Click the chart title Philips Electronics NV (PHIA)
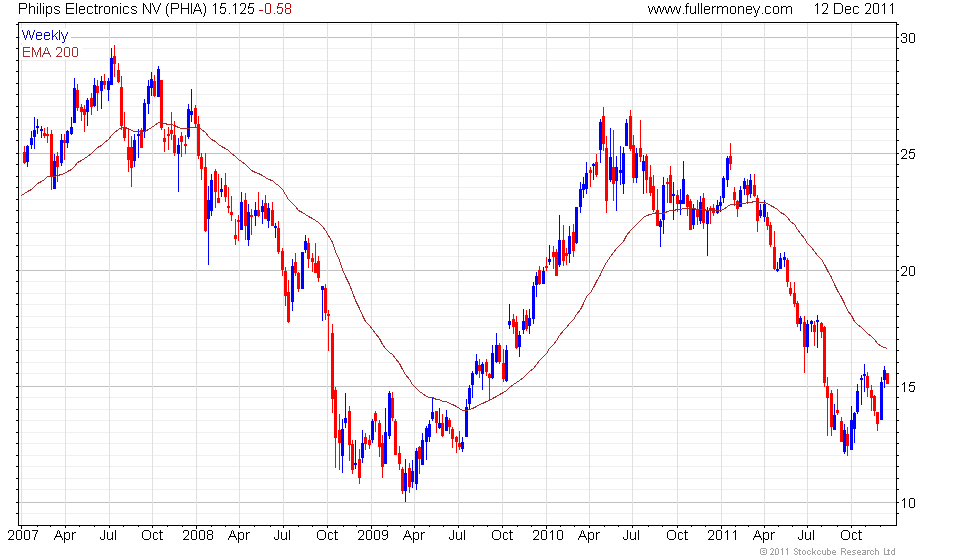Screen dimensions: 980x560 pyautogui.click(x=112, y=9)
